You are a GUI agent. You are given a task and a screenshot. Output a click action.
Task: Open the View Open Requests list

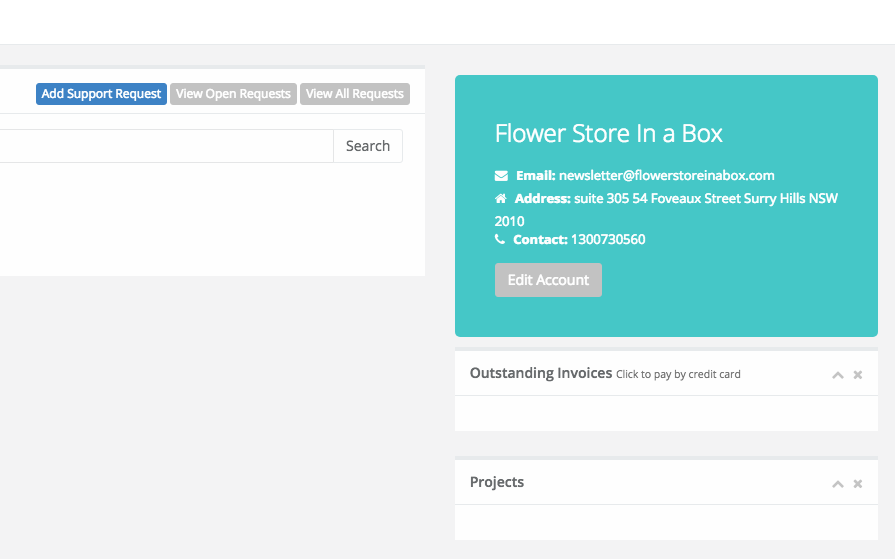point(233,94)
